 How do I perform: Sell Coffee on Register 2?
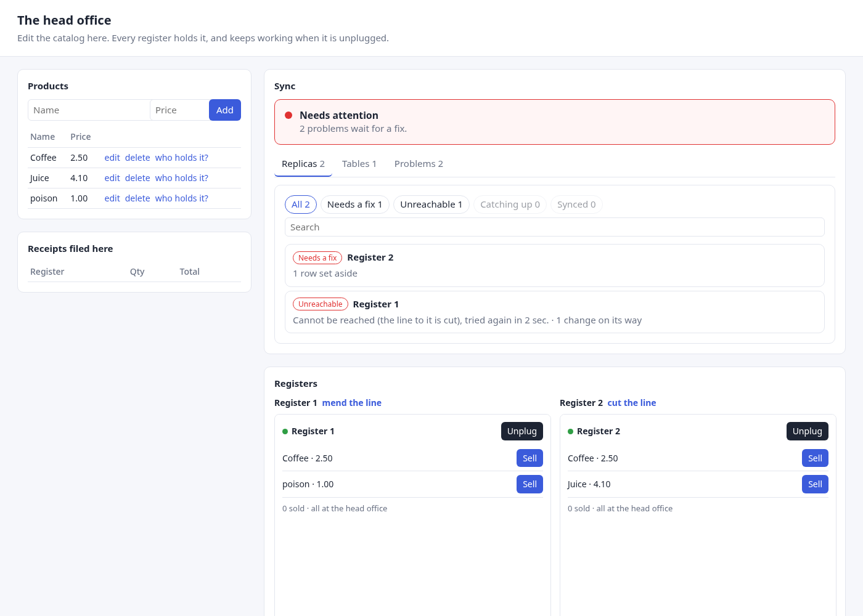click(x=815, y=458)
